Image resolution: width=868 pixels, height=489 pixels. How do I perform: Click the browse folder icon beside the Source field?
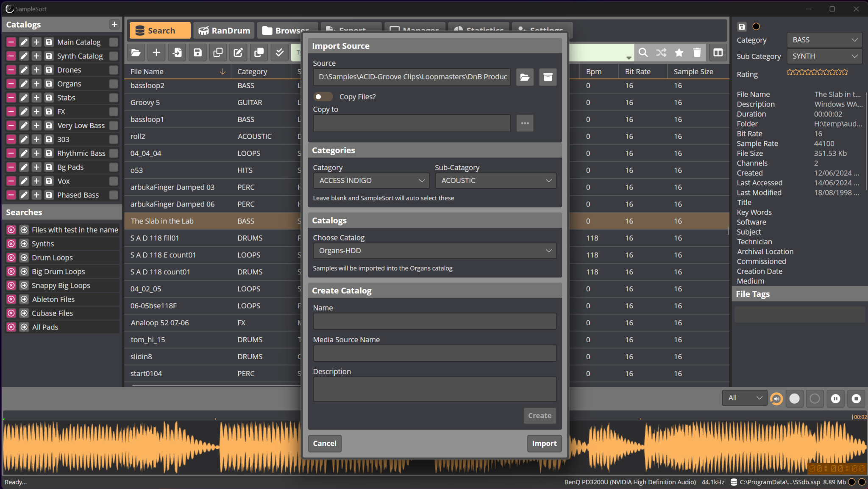coord(524,77)
